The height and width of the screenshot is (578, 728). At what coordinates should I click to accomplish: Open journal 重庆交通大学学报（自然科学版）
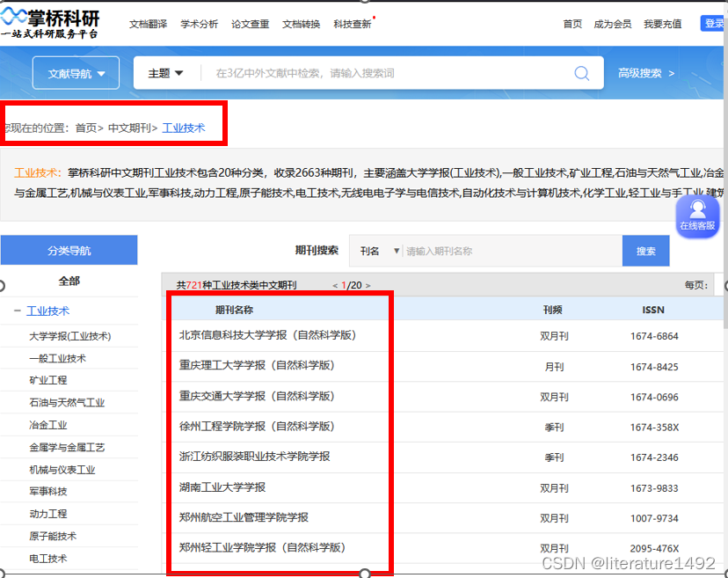257,396
